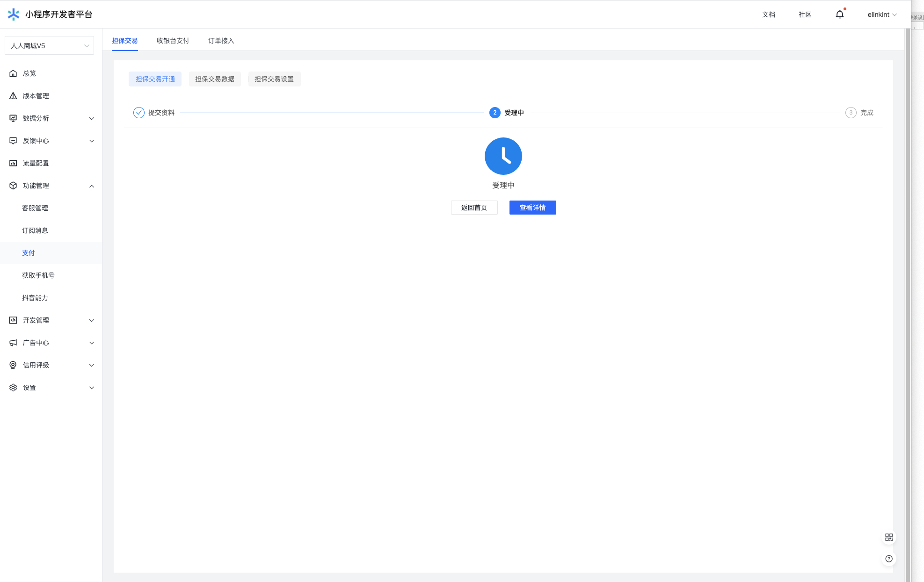Click the notification bell icon
924x582 pixels.
pyautogui.click(x=839, y=14)
